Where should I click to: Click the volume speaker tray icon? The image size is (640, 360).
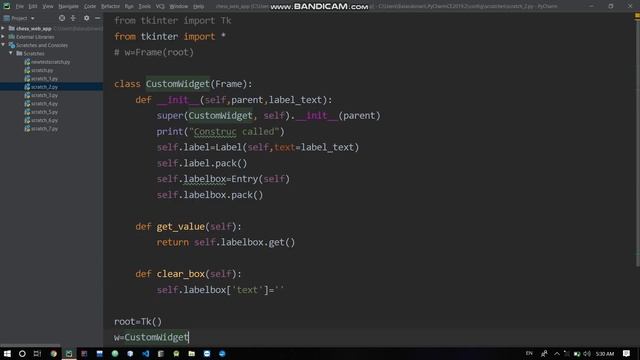(587, 353)
